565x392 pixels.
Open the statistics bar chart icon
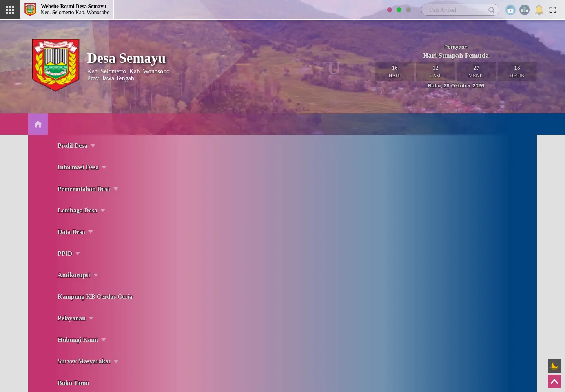tap(525, 10)
